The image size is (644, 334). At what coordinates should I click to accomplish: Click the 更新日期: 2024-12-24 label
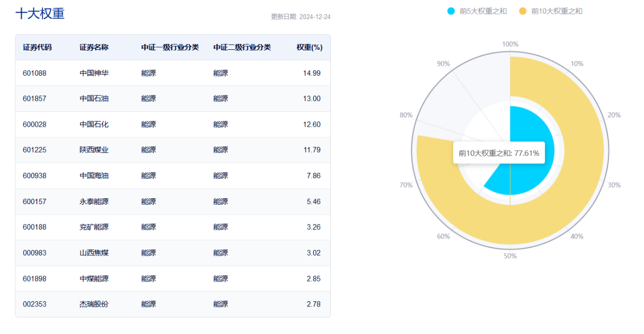(x=301, y=16)
